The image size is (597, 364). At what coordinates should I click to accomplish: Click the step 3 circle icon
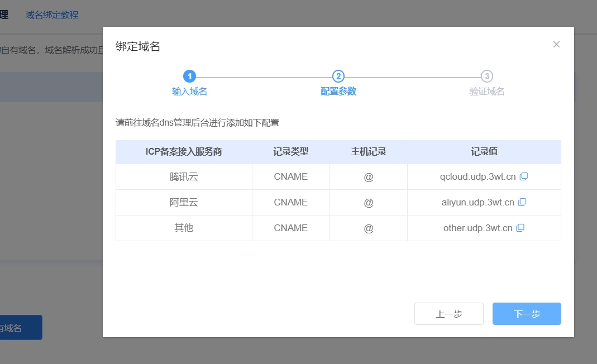487,76
